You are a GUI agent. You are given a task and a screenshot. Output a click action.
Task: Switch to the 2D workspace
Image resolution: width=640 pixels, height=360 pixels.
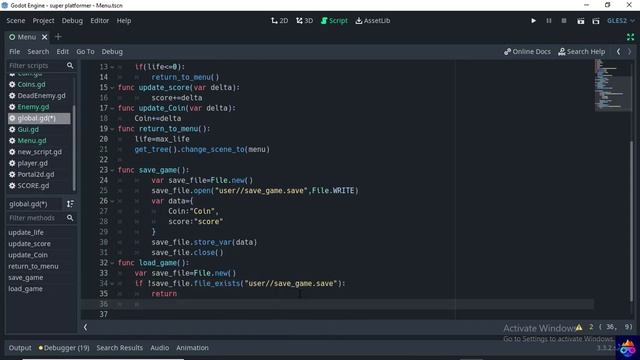coord(280,20)
